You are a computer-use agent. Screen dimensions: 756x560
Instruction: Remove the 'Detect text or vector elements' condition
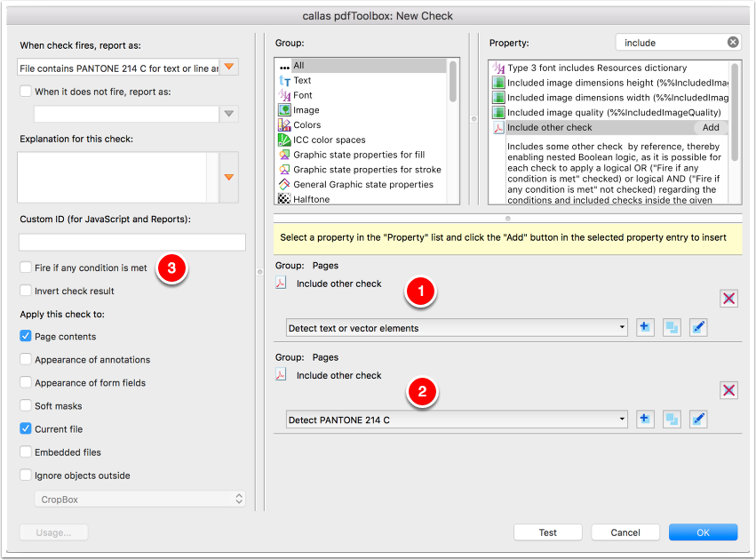pos(728,298)
